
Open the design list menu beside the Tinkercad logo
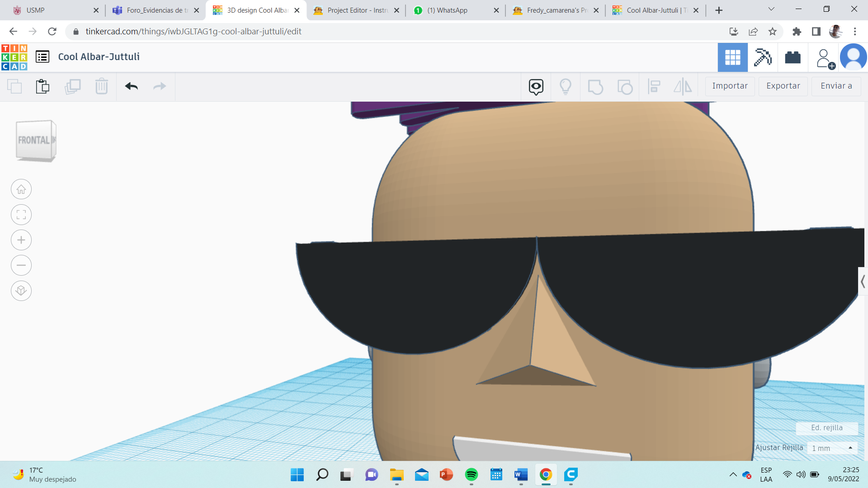pos(42,57)
